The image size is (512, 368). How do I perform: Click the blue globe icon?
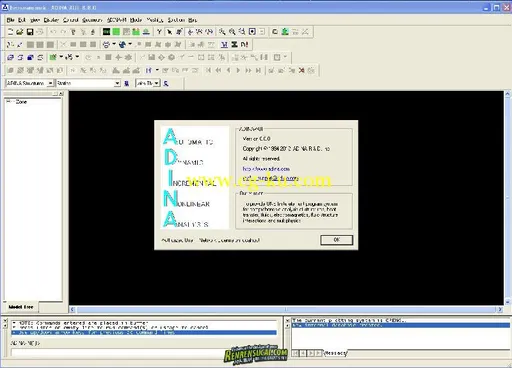(122, 44)
